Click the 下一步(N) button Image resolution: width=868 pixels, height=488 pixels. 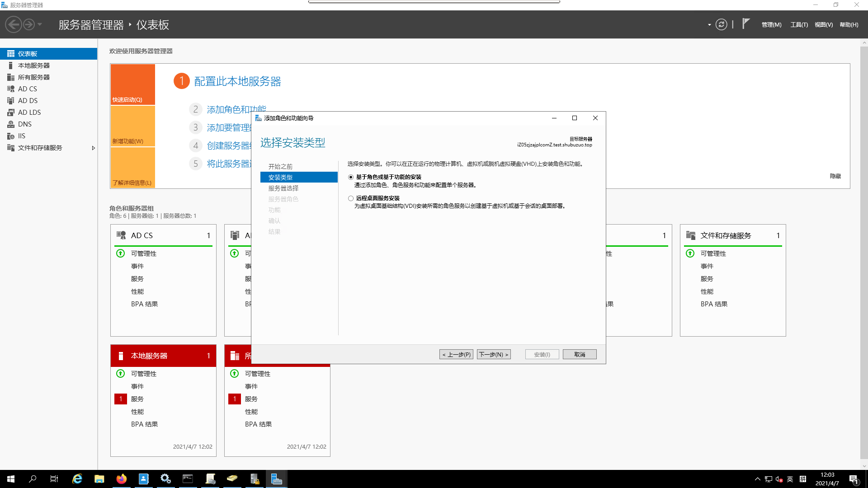point(494,354)
